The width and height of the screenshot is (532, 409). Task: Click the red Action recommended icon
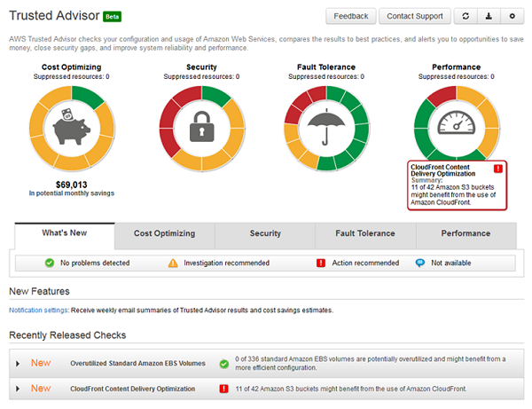321,263
